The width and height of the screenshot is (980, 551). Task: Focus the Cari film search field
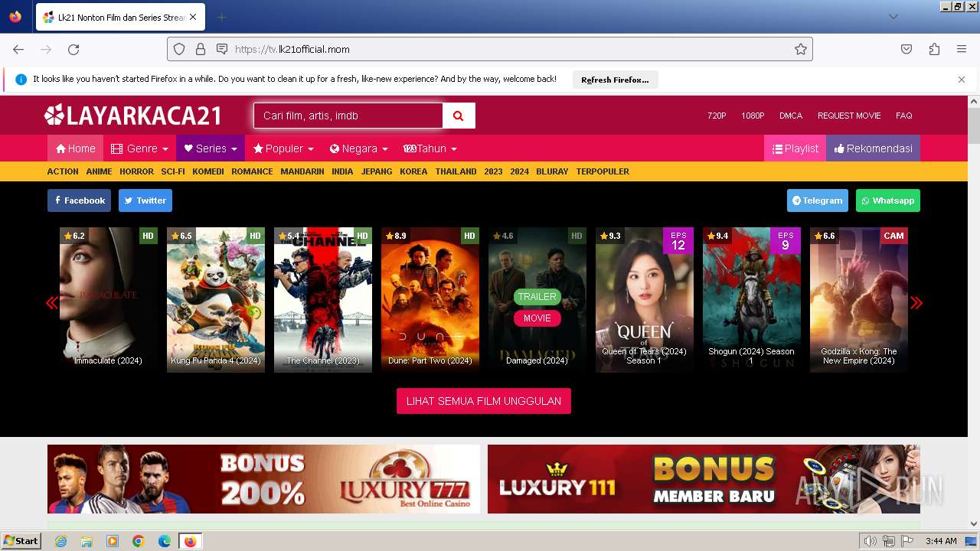[x=348, y=116]
